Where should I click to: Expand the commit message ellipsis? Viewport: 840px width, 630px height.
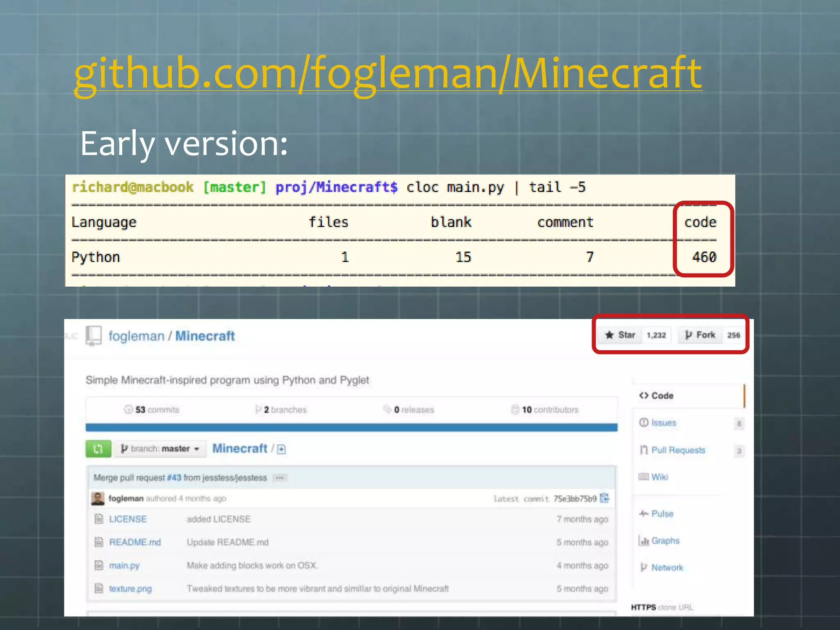click(x=280, y=478)
